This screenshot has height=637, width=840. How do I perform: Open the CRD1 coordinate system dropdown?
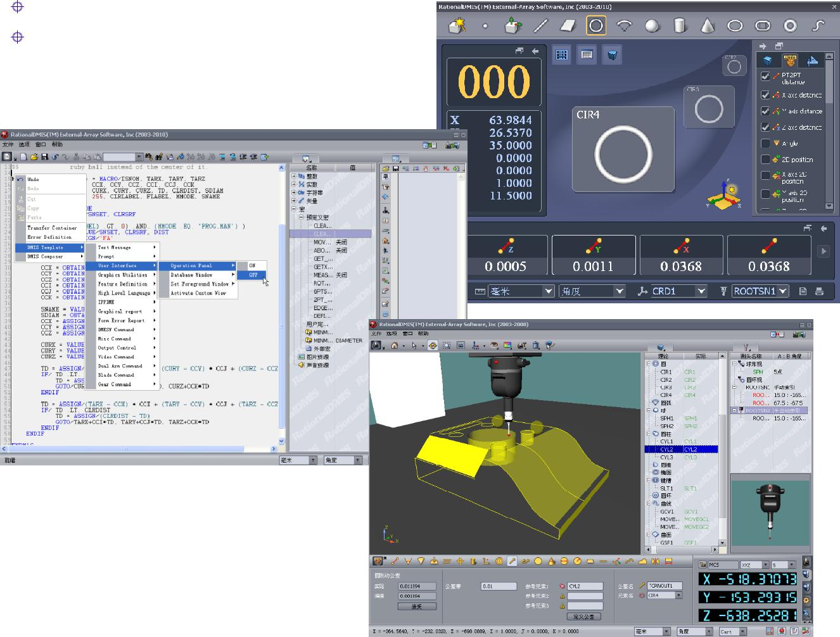point(701,291)
